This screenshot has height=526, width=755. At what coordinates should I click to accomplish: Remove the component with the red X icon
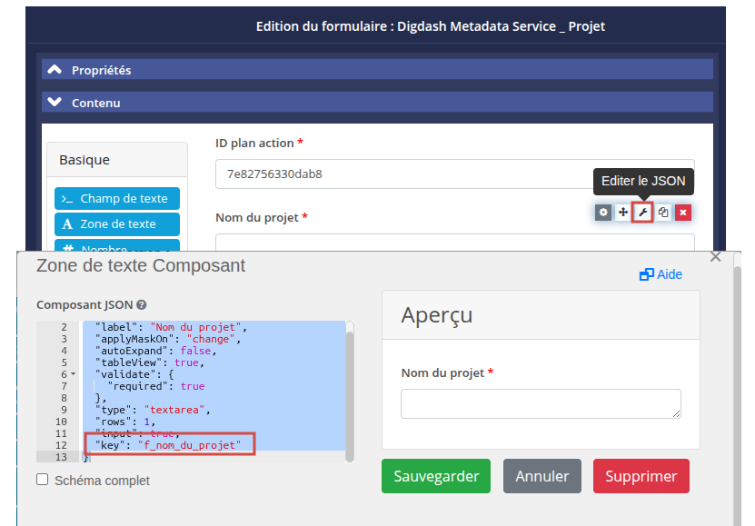(x=683, y=212)
